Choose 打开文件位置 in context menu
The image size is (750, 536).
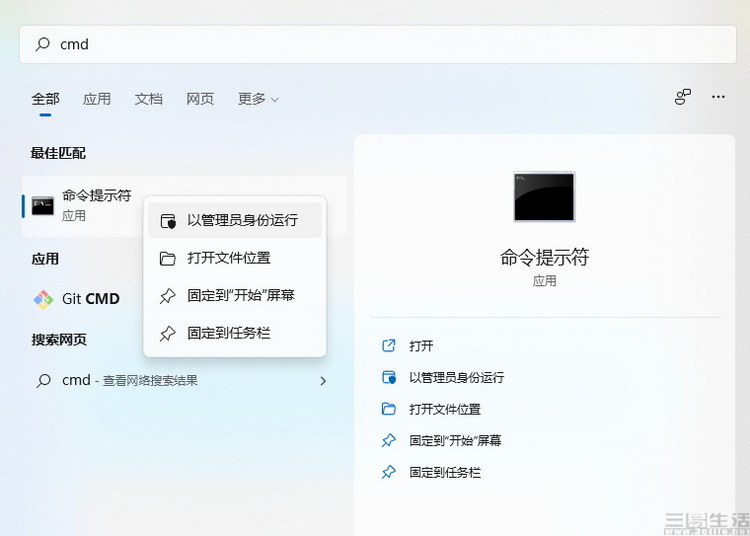point(235,258)
